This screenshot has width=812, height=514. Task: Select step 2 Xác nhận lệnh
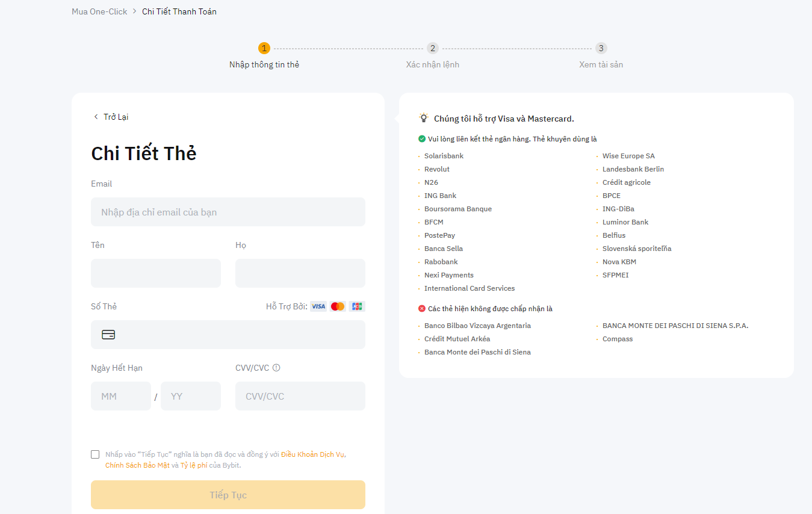coord(432,48)
